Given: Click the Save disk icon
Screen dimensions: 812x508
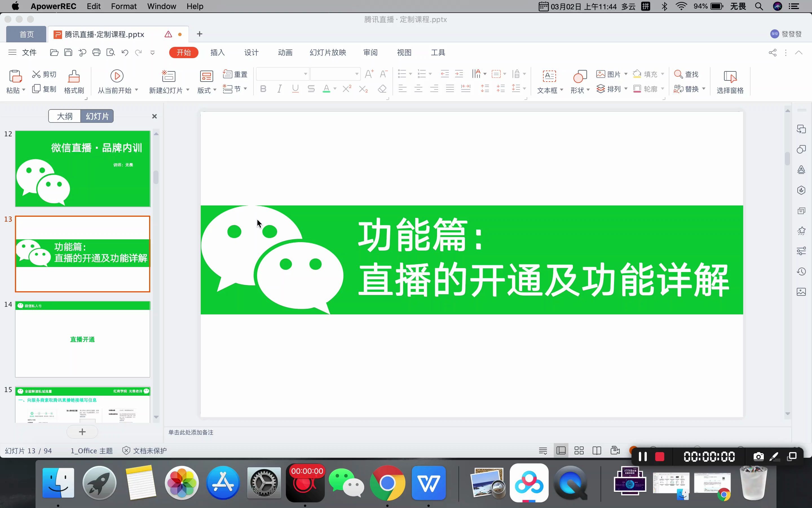Looking at the screenshot, I should tap(68, 52).
